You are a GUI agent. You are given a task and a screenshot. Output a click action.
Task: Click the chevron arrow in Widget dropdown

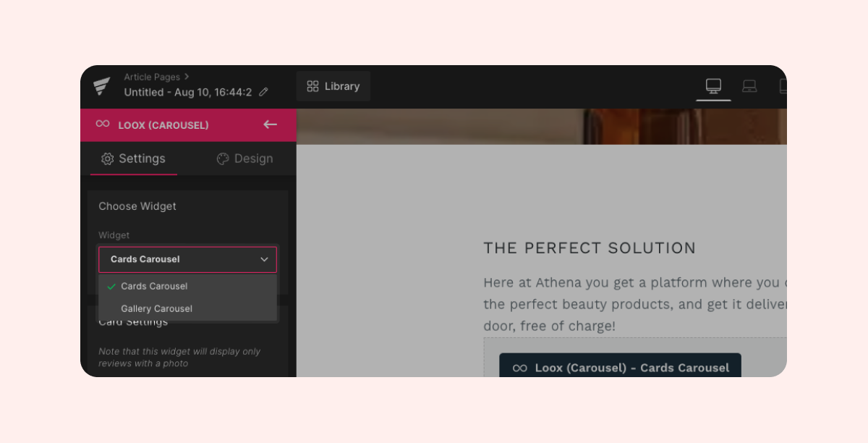(264, 259)
